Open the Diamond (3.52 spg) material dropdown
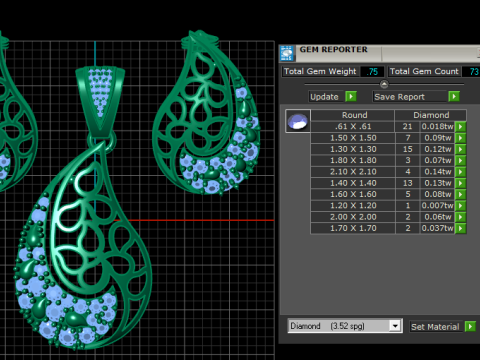480x360 pixels. click(x=395, y=326)
